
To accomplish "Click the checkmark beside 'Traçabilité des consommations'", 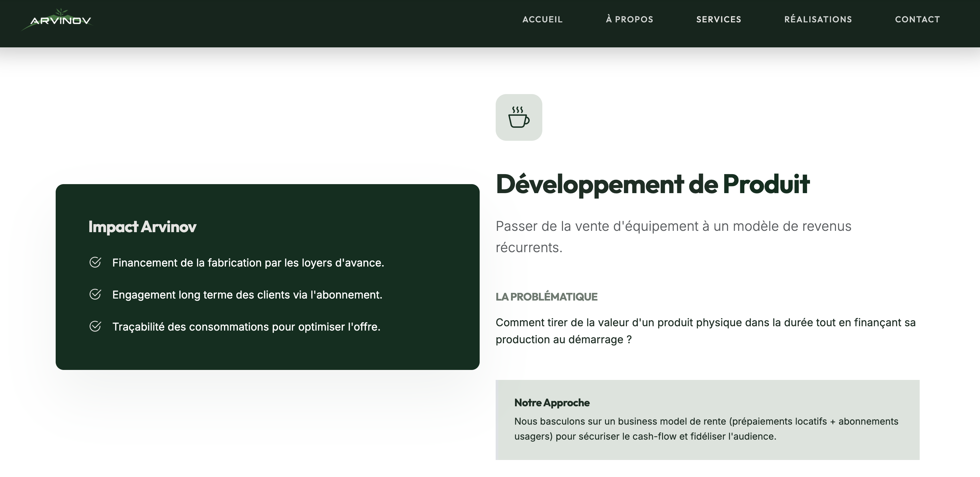I will pos(95,326).
